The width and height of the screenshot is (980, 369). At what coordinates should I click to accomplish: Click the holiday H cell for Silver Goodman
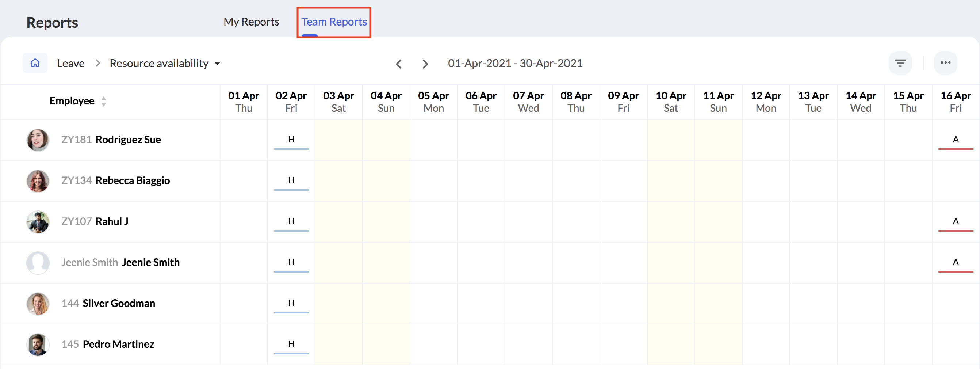291,304
